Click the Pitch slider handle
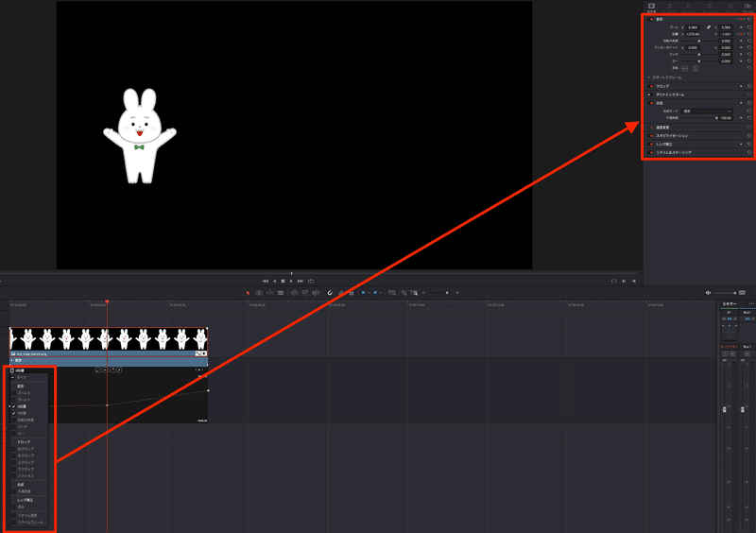Screen dimensions: 756x533 699,55
